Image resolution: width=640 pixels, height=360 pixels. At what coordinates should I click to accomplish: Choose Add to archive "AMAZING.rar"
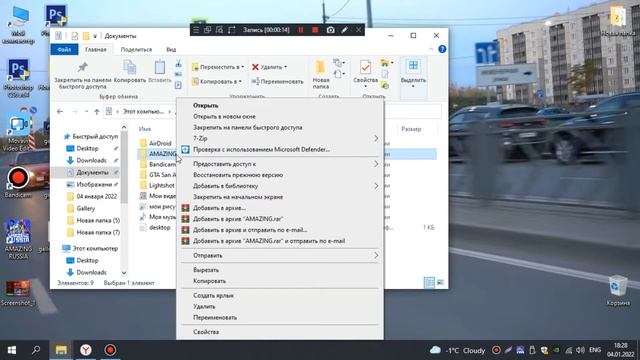280,219
